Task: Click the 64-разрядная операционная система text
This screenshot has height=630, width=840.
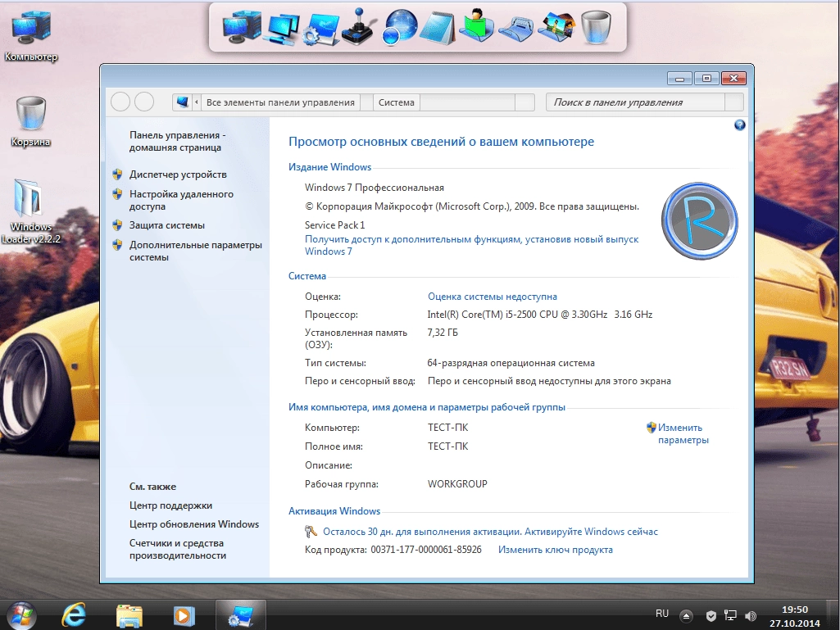Action: pyautogui.click(x=511, y=363)
